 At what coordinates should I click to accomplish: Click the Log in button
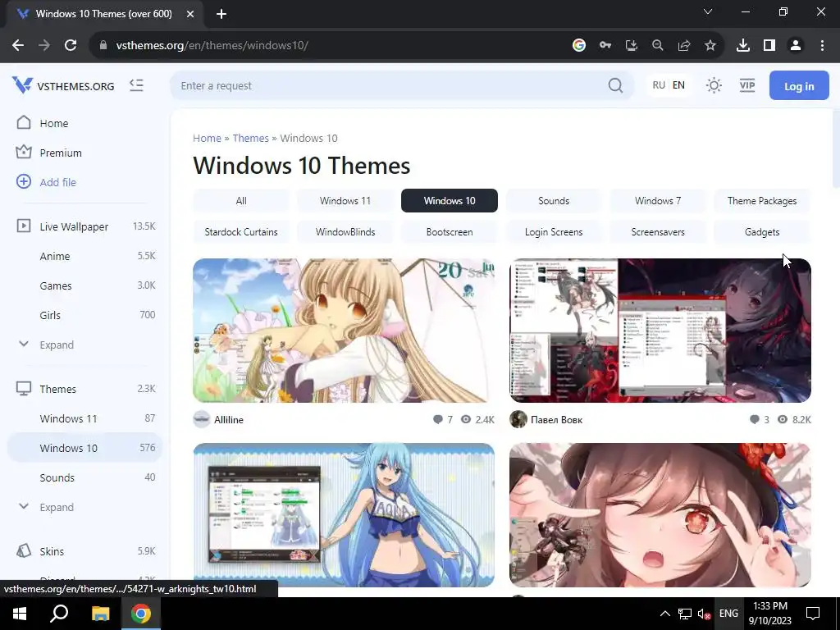pyautogui.click(x=799, y=85)
